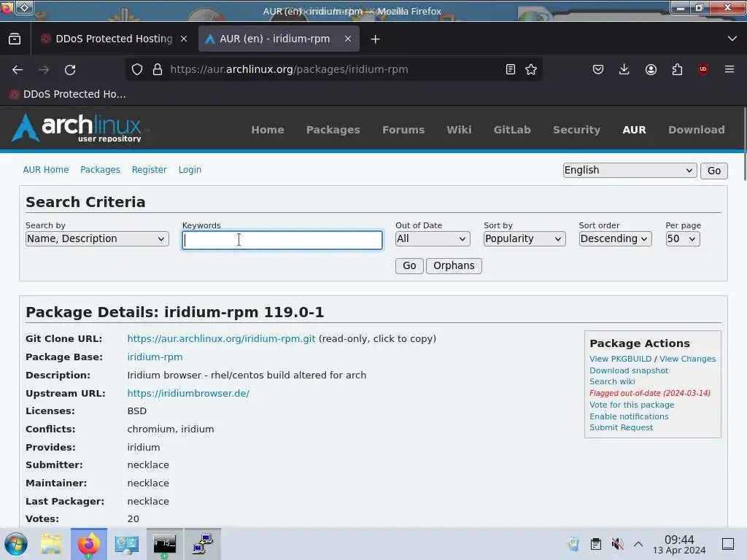This screenshot has width=747, height=560.
Task: Open the iridiumbrowser.de upstream URL
Action: (188, 393)
